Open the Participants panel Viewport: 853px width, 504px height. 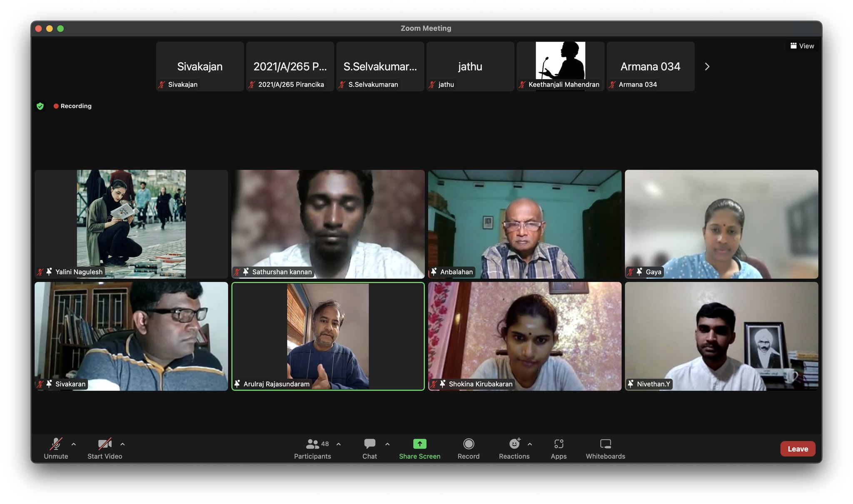[312, 449]
